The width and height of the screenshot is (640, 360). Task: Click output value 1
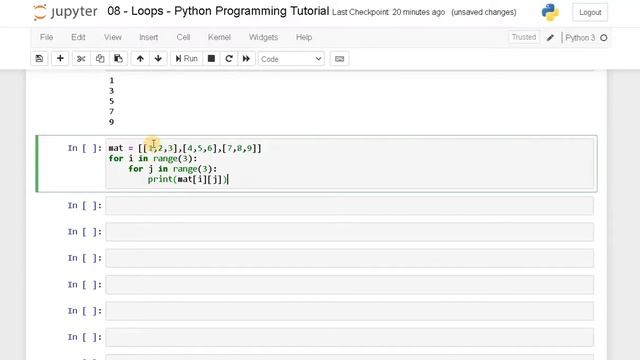111,80
